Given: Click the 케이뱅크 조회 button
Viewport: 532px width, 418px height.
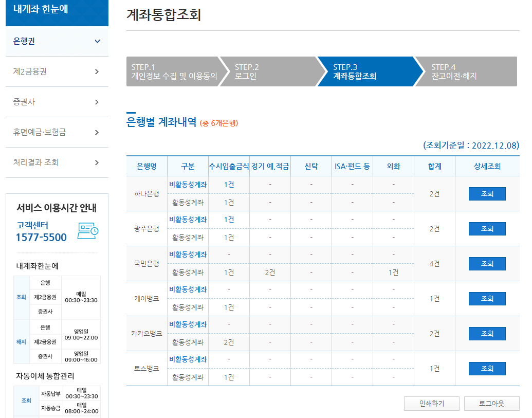Looking at the screenshot, I should 486,298.
